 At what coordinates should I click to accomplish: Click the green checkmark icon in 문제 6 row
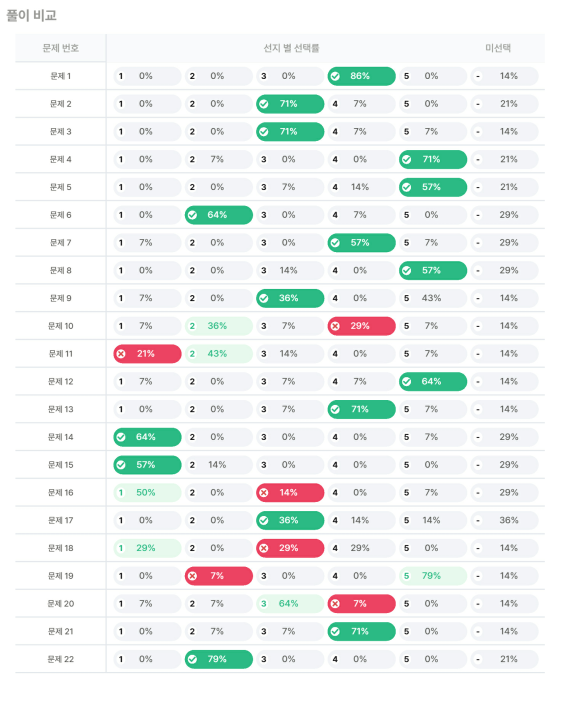pos(192,215)
